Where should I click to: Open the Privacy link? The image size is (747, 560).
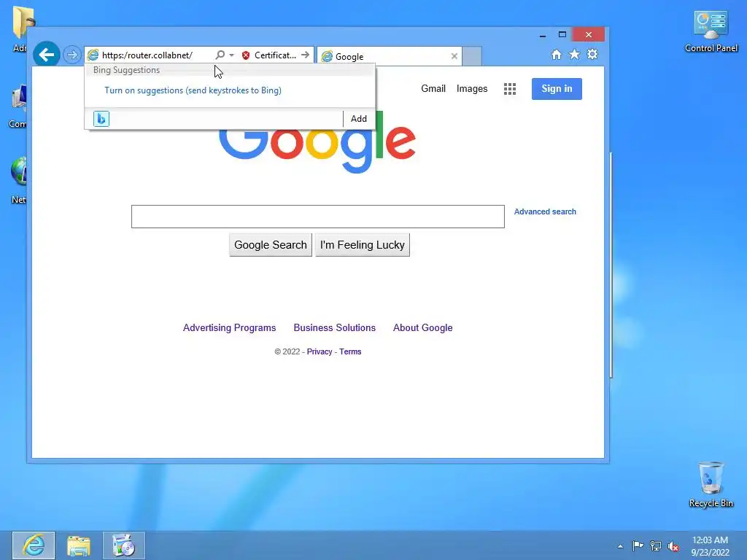pos(320,351)
